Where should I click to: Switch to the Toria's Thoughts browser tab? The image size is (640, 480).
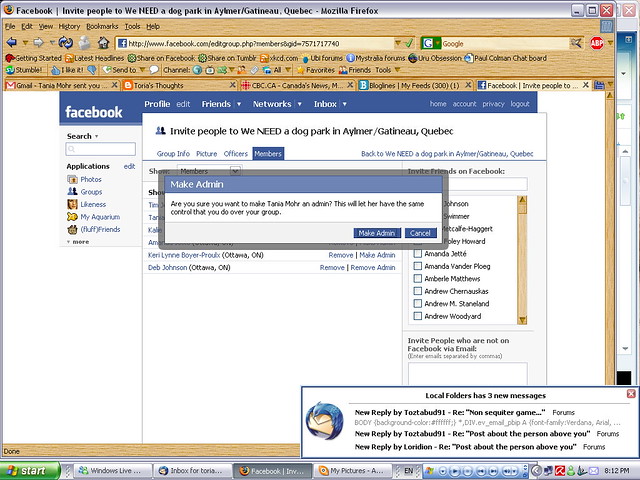click(180, 85)
